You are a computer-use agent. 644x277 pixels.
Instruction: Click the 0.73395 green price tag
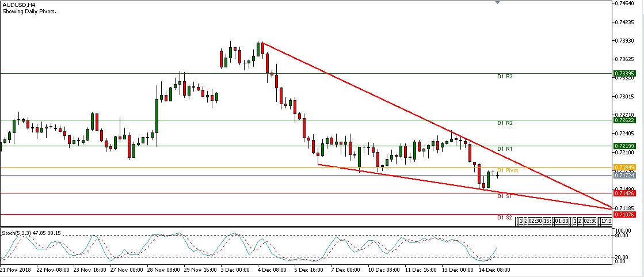coord(624,74)
